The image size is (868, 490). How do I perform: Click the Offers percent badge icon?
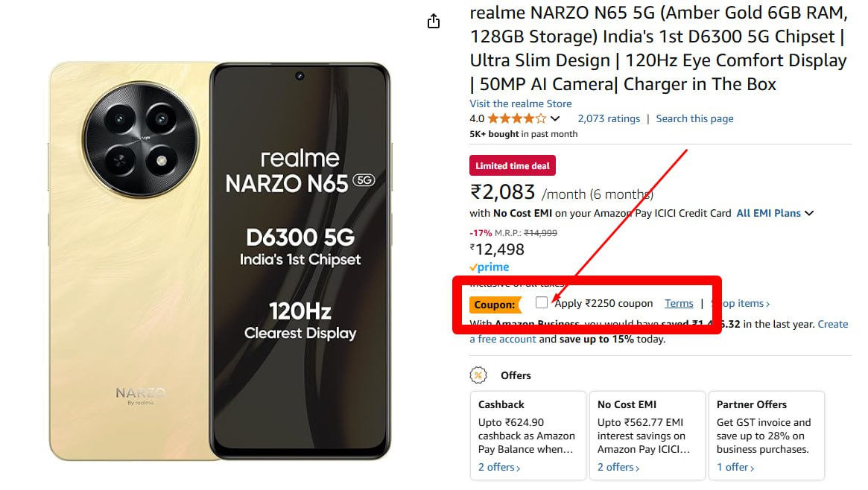478,375
